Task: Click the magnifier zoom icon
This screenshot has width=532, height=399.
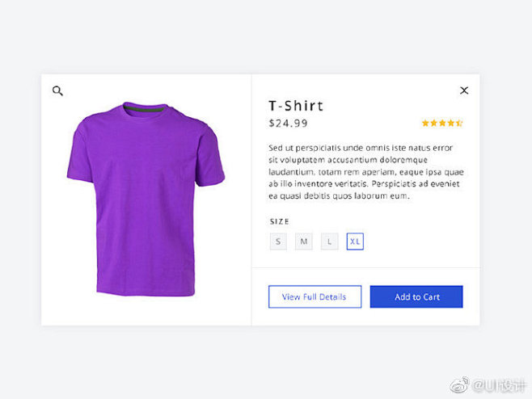Action: pyautogui.click(x=57, y=91)
